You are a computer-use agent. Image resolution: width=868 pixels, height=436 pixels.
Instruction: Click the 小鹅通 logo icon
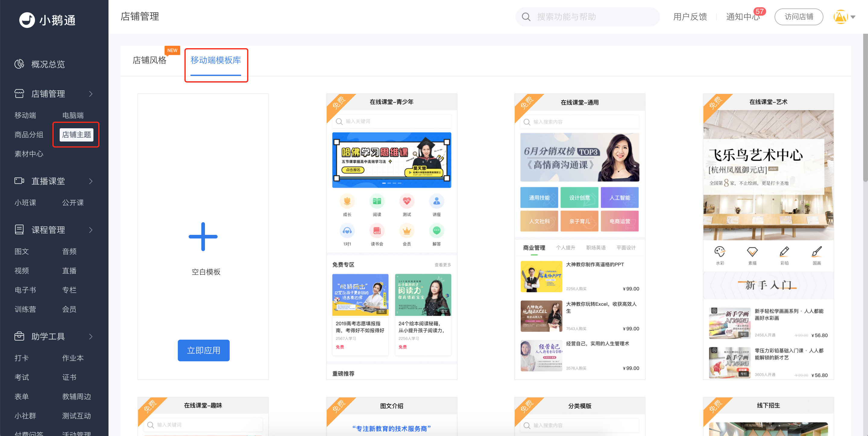click(27, 20)
